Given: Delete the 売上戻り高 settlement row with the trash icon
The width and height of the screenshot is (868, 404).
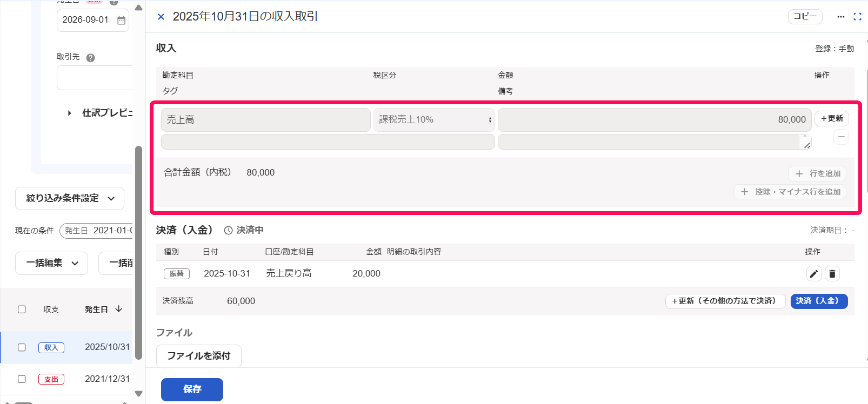Looking at the screenshot, I should tap(832, 274).
